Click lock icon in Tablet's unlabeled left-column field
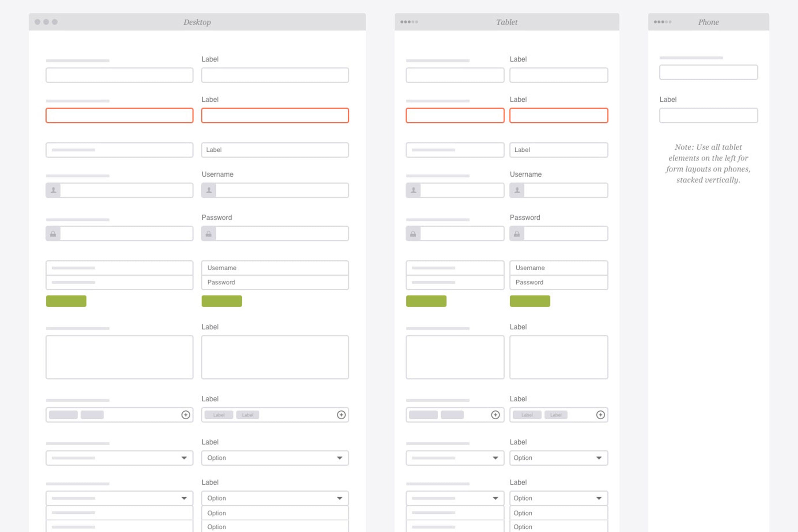The width and height of the screenshot is (798, 532). click(413, 234)
